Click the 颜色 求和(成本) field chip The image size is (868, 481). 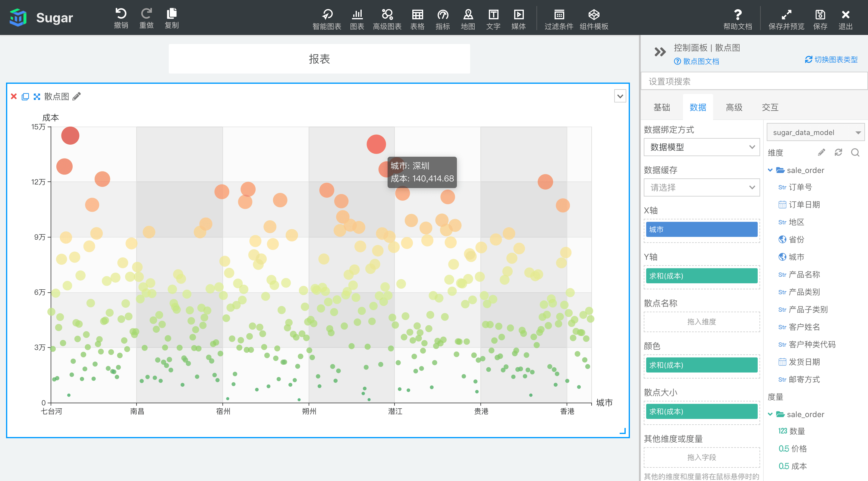[702, 365]
